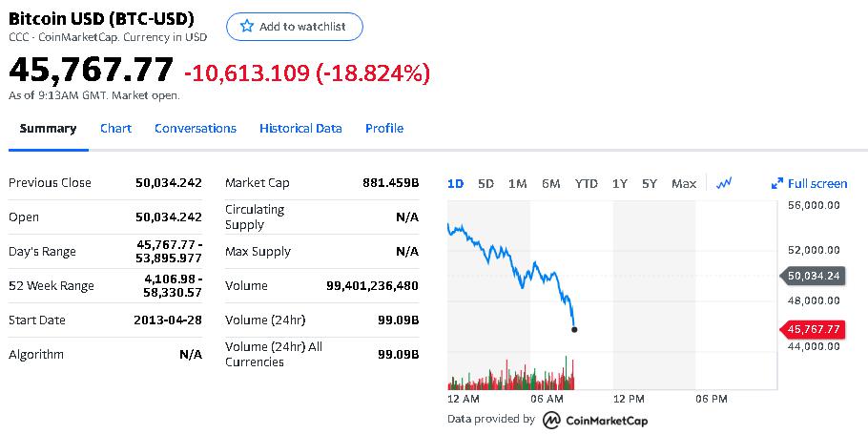The height and width of the screenshot is (434, 868).
Task: Select the Summary tab
Action: tap(48, 129)
